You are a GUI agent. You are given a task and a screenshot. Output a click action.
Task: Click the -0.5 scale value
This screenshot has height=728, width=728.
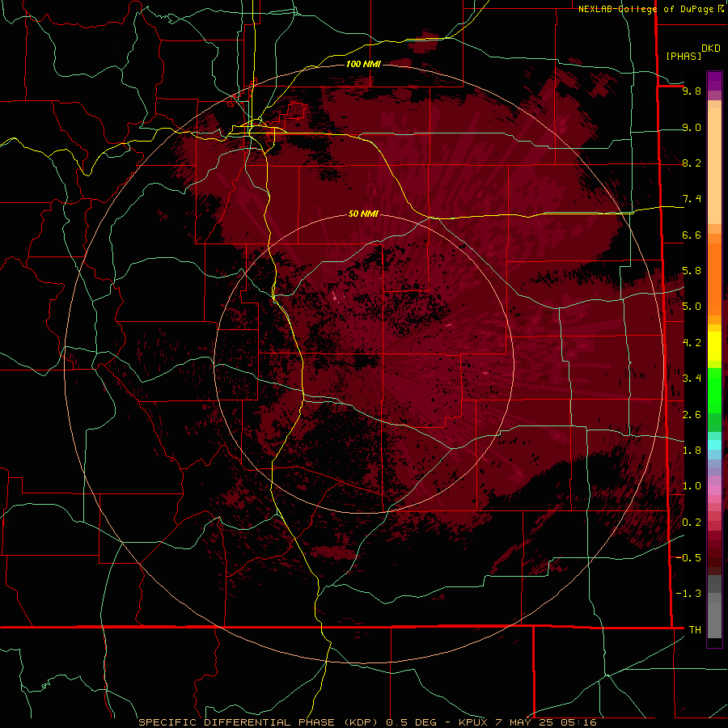pos(688,557)
